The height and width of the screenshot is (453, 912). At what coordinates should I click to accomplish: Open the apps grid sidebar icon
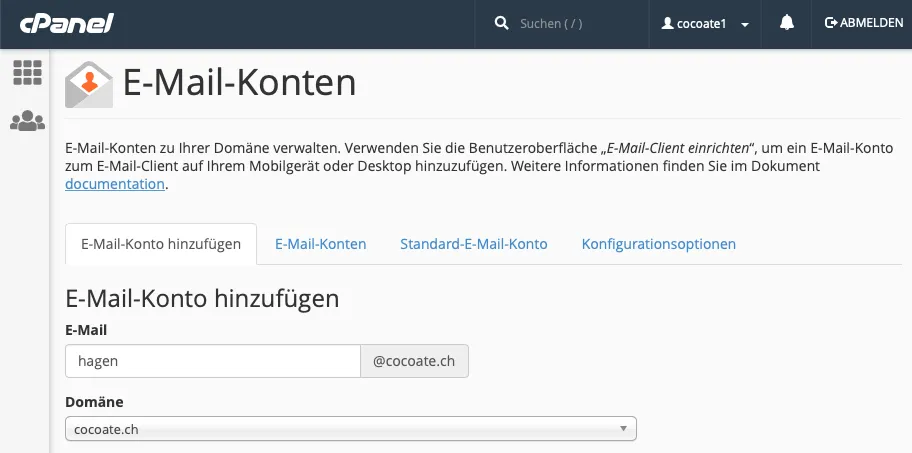pos(27,73)
